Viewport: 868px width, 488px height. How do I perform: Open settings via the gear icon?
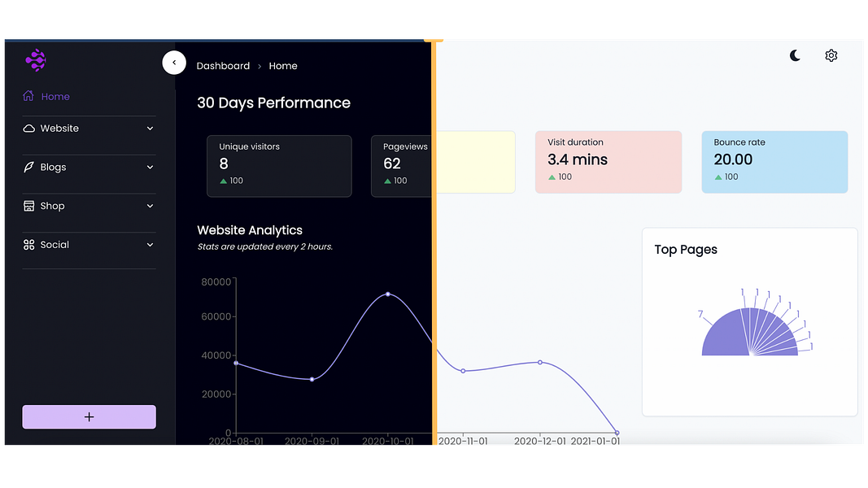(831, 55)
